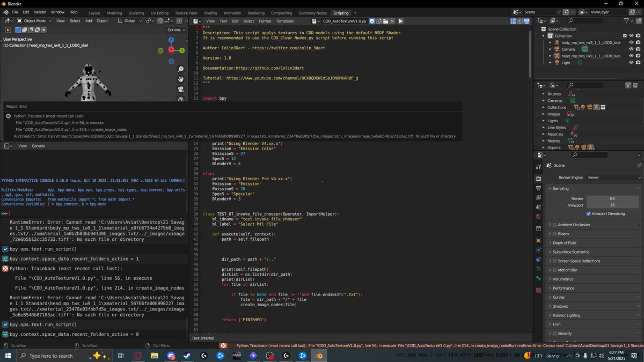Screen dimensions: 644x362
Task: Switch to the Geometry Nodes workspace tab
Action: coord(312,13)
